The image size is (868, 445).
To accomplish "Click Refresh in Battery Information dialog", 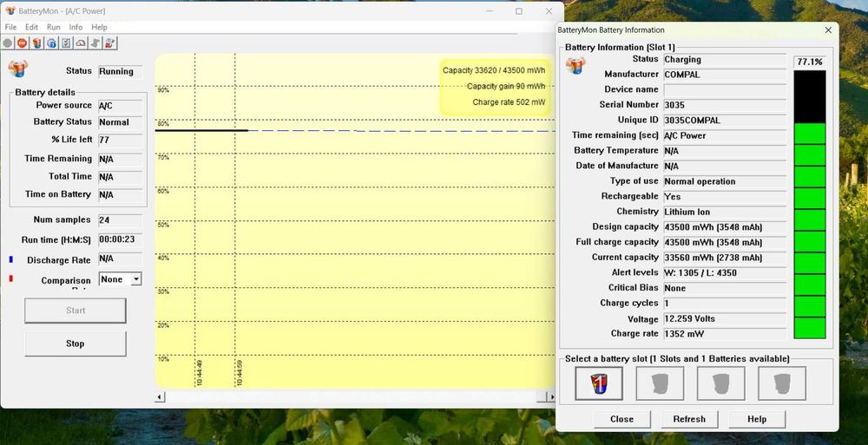I will pyautogui.click(x=689, y=419).
